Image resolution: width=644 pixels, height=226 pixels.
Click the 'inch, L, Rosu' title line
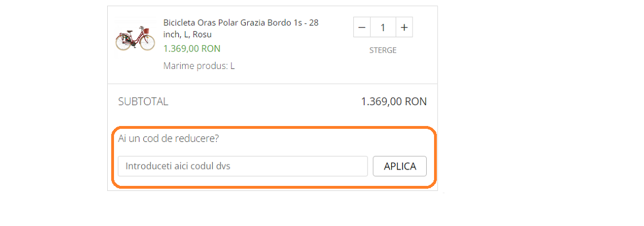pyautogui.click(x=187, y=34)
